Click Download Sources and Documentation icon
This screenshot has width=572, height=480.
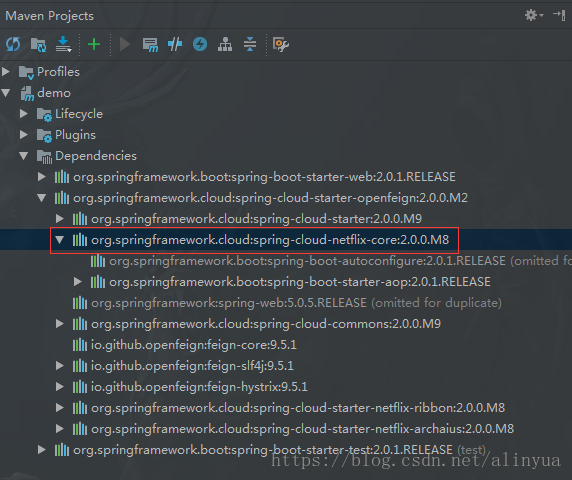(x=63, y=44)
